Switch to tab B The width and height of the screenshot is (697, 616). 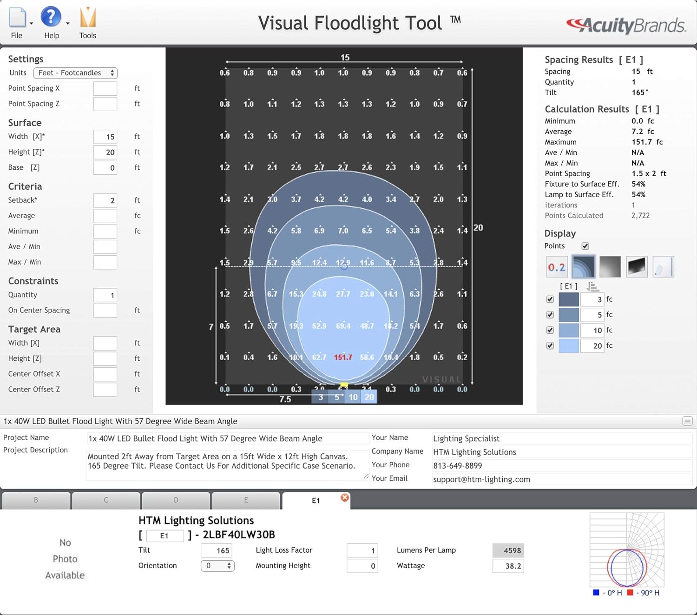(36, 500)
